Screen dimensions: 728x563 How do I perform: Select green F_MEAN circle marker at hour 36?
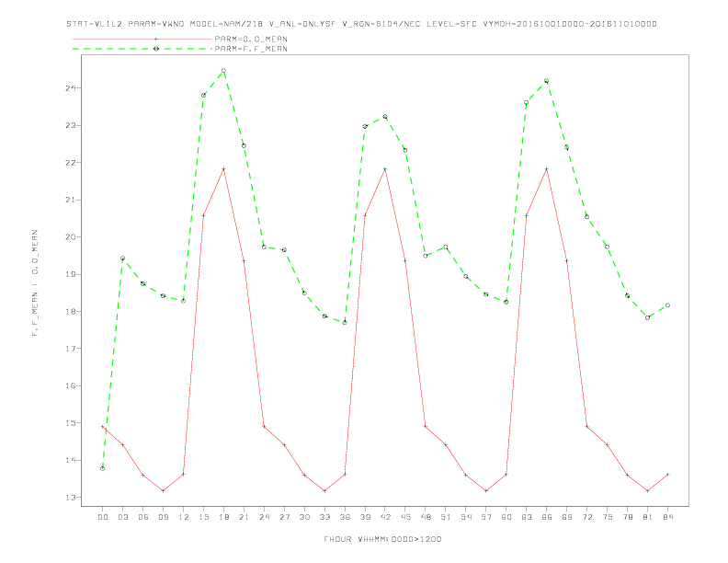click(345, 322)
